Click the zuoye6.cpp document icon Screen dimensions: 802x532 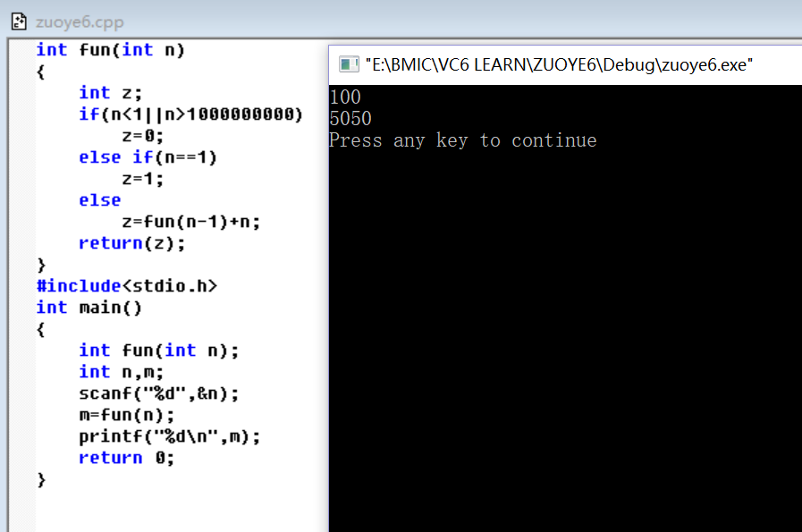tap(20, 21)
